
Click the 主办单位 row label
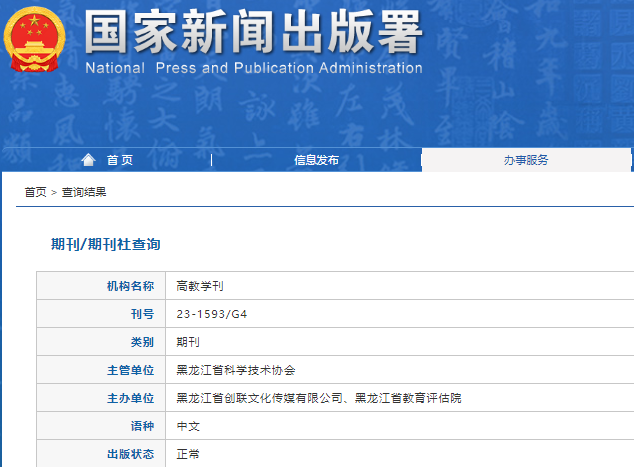coord(130,398)
